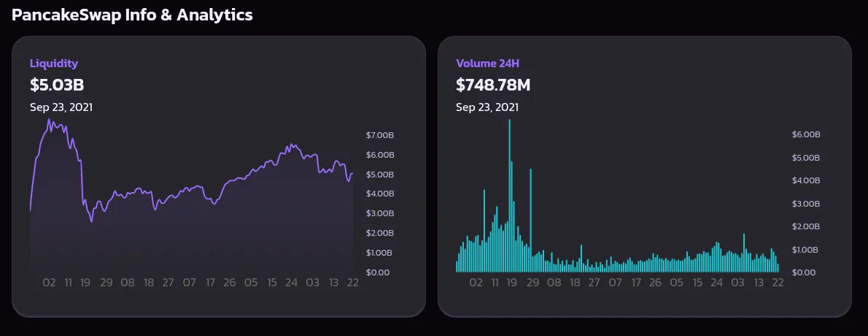Click the $3.00B axis label in Volume chart
The image size is (868, 336).
coord(805,204)
